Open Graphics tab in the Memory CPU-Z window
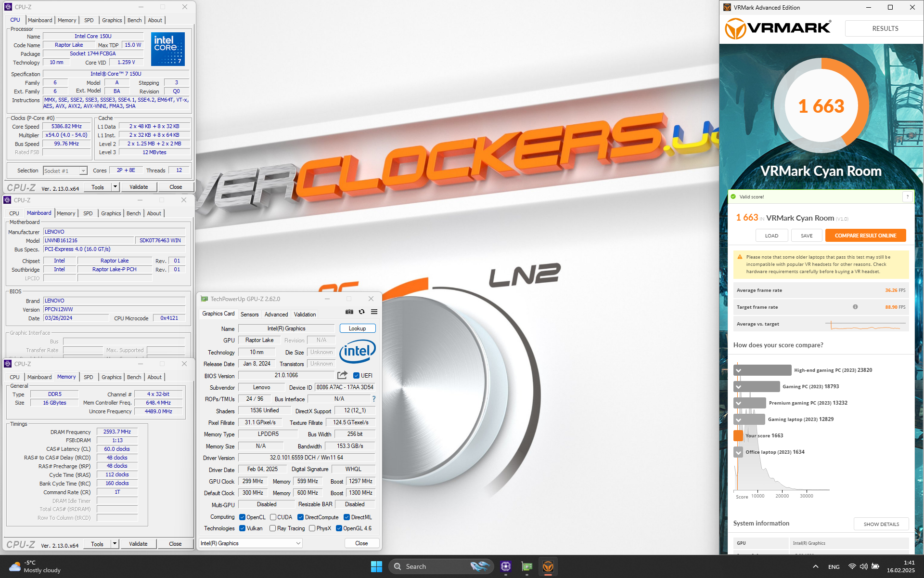The image size is (924, 578). point(111,377)
